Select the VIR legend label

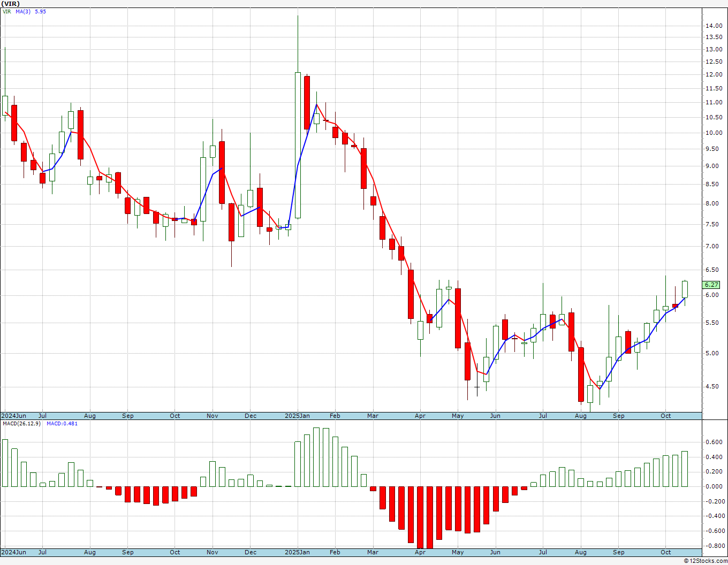(x=6, y=11)
